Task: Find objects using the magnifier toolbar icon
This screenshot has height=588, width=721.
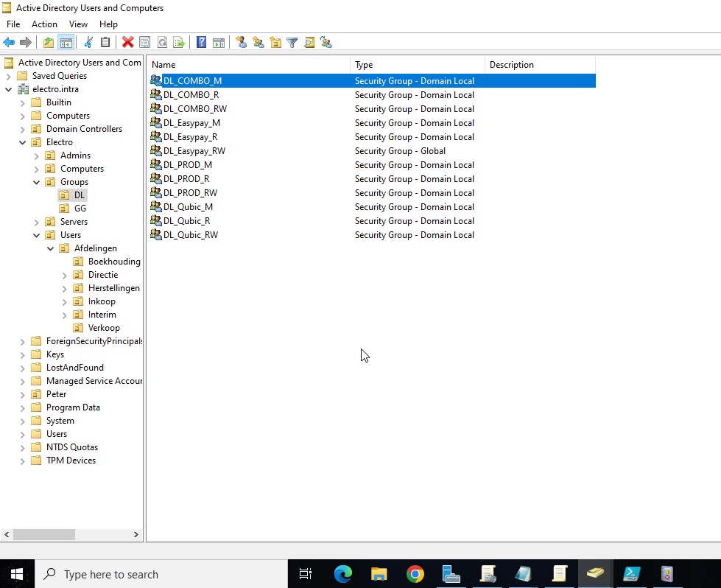Action: (309, 42)
